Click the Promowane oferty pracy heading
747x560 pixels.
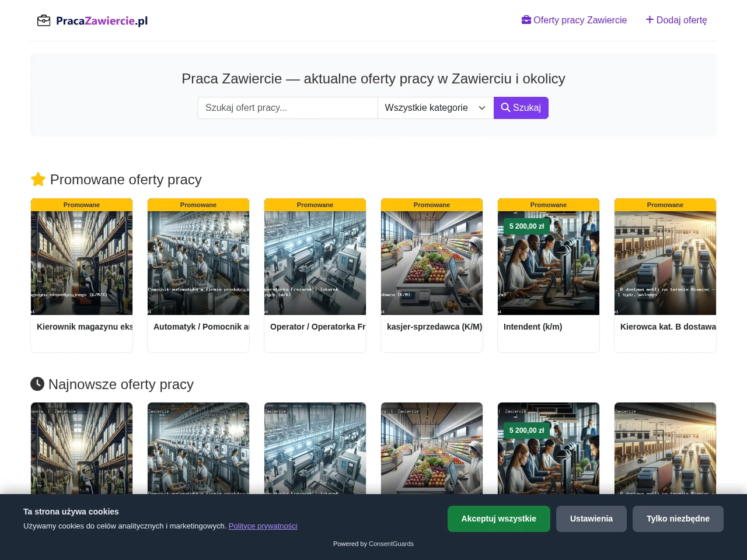(116, 180)
